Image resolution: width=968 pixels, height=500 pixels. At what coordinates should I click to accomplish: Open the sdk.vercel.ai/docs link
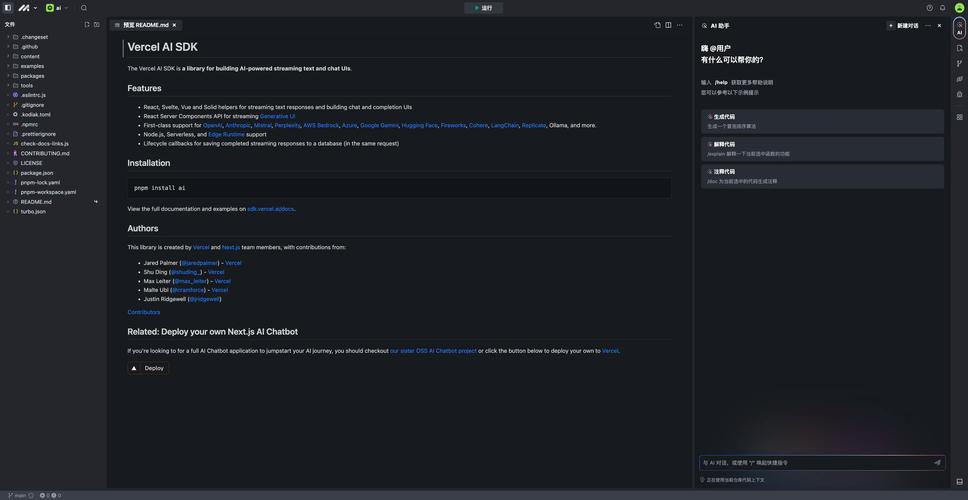pyautogui.click(x=271, y=209)
